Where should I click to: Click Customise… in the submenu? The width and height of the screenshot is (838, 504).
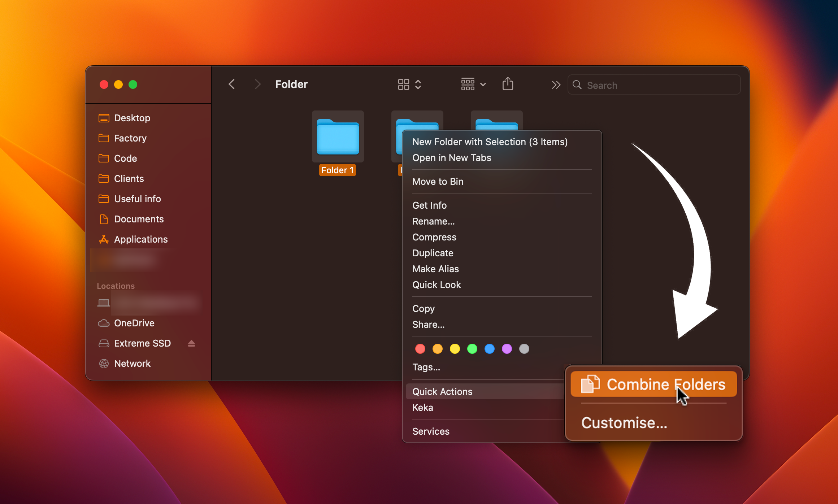click(x=624, y=423)
